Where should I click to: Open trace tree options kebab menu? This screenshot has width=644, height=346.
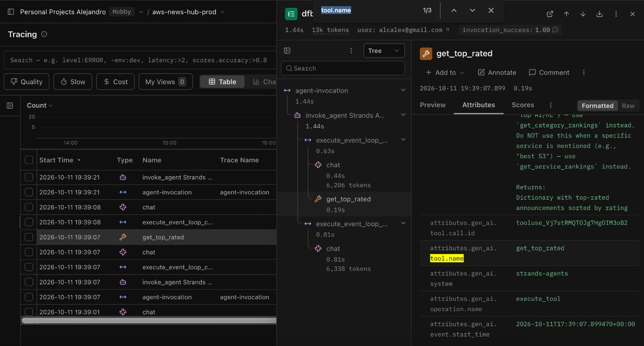click(351, 51)
